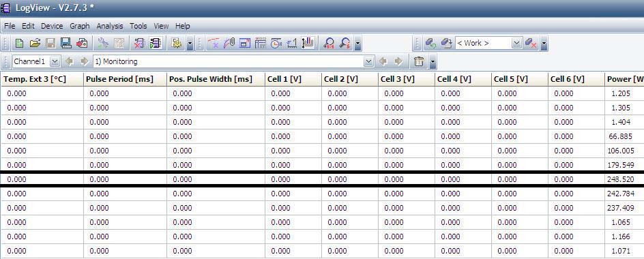Open the Tools menu
Screen dimensions: 644x259
tap(138, 26)
